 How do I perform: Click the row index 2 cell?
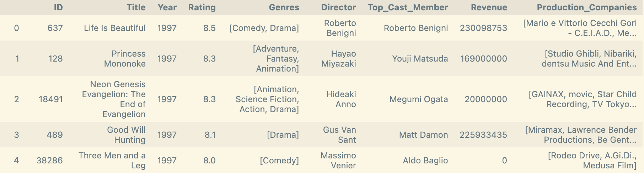pyautogui.click(x=17, y=99)
